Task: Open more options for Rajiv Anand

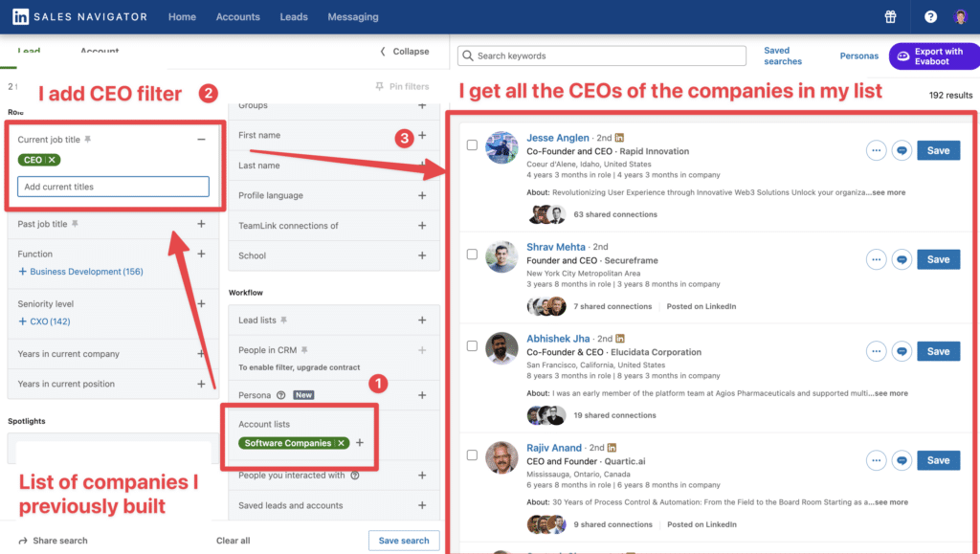Action: pos(876,460)
